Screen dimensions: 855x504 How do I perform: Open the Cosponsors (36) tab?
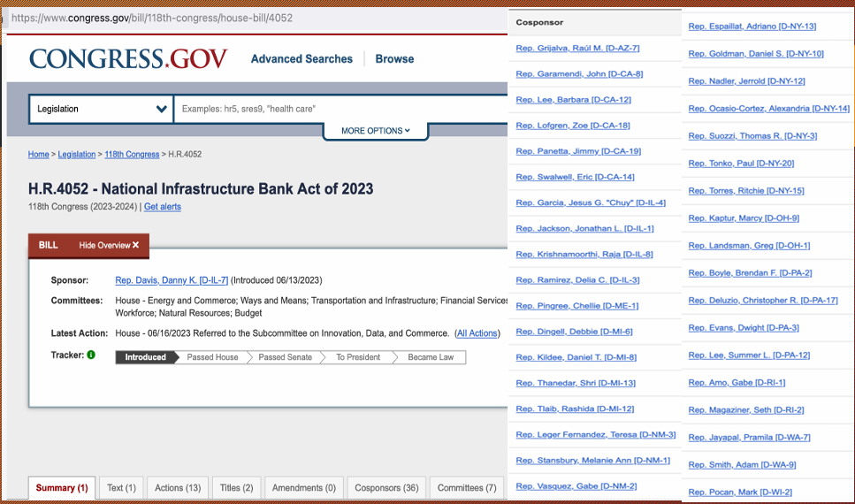386,487
